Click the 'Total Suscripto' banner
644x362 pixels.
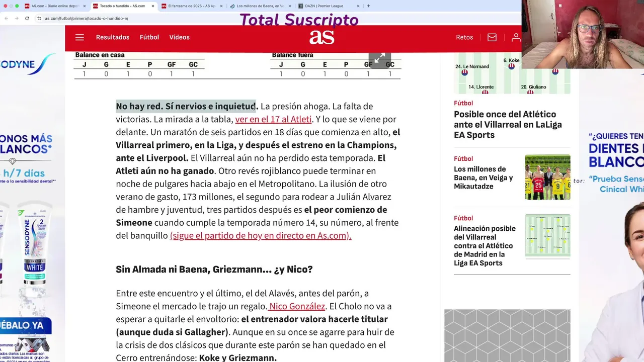tap(299, 20)
